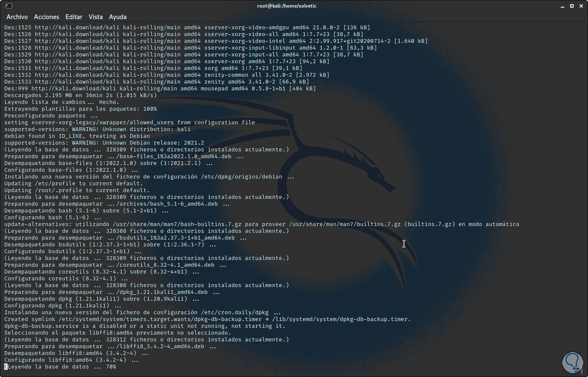588x377 pixels.
Task: Click 'debian found in ID_LIKE, treating as Debian'
Action: pyautogui.click(x=77, y=136)
